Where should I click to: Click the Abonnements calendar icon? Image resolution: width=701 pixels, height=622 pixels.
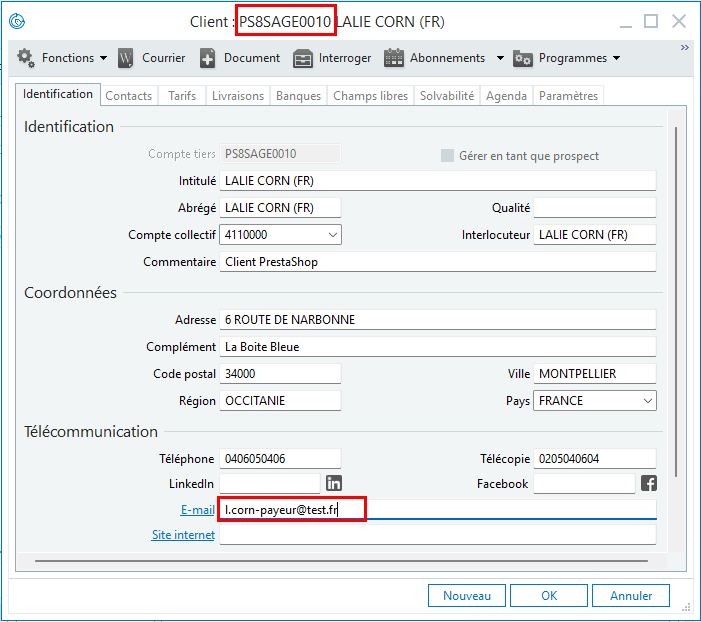(x=394, y=58)
